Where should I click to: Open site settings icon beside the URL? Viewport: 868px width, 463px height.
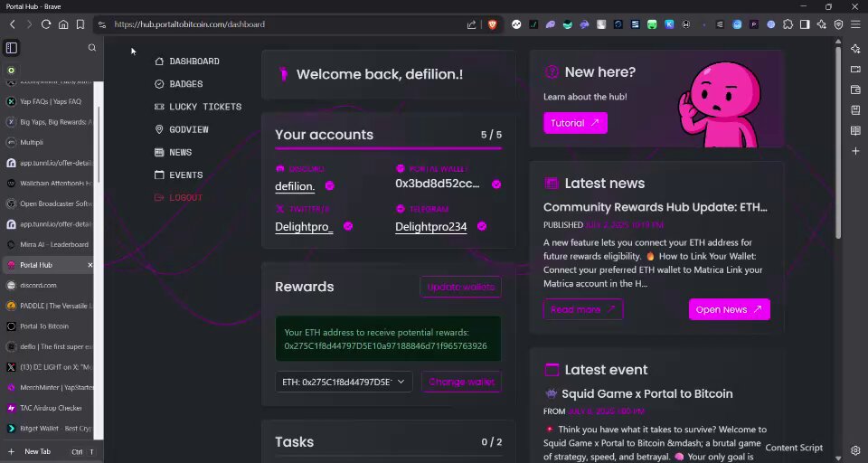click(102, 24)
